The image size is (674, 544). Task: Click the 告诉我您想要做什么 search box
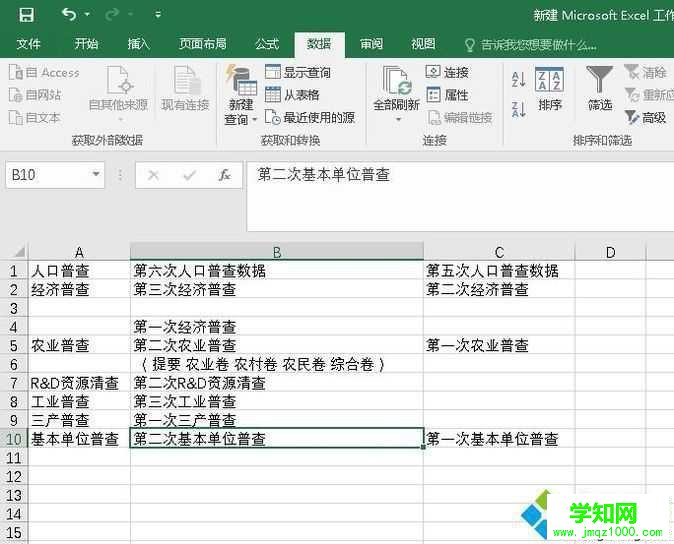click(x=530, y=45)
